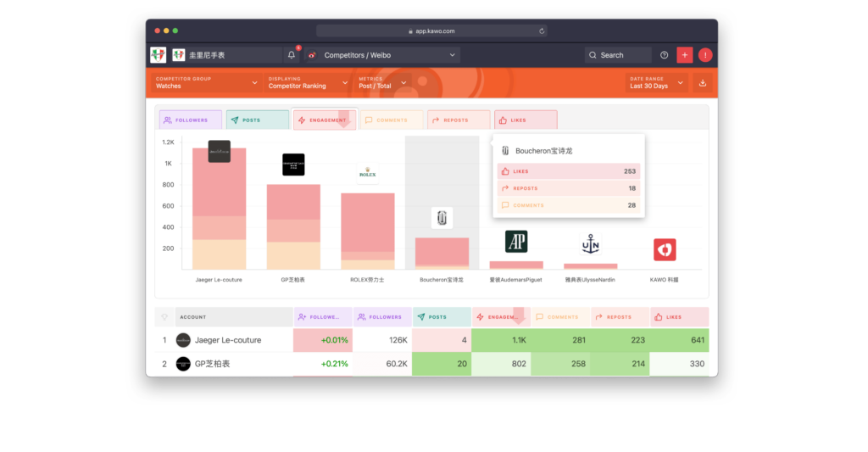Screen dimensions: 868x452
Task: Click the app.kawo.com address bar
Action: pos(431,31)
